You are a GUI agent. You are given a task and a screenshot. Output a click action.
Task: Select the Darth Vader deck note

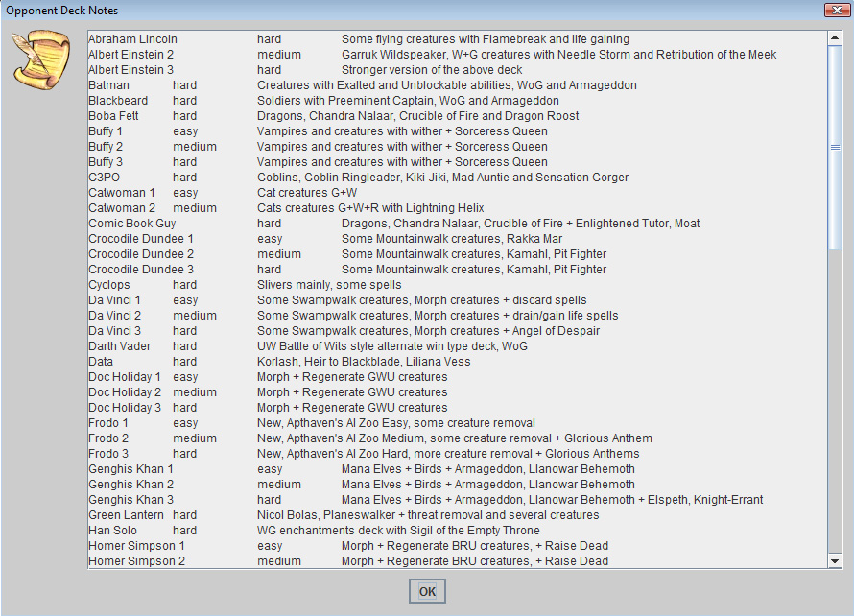point(120,346)
